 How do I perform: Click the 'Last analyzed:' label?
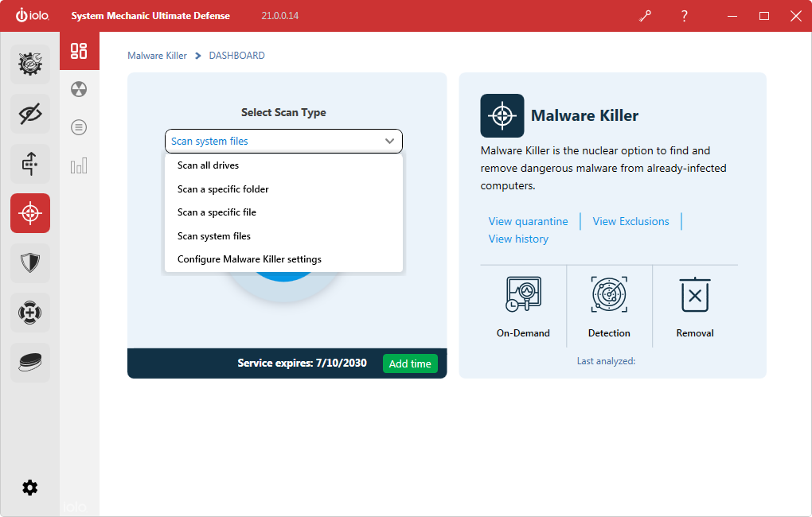pyautogui.click(x=606, y=361)
